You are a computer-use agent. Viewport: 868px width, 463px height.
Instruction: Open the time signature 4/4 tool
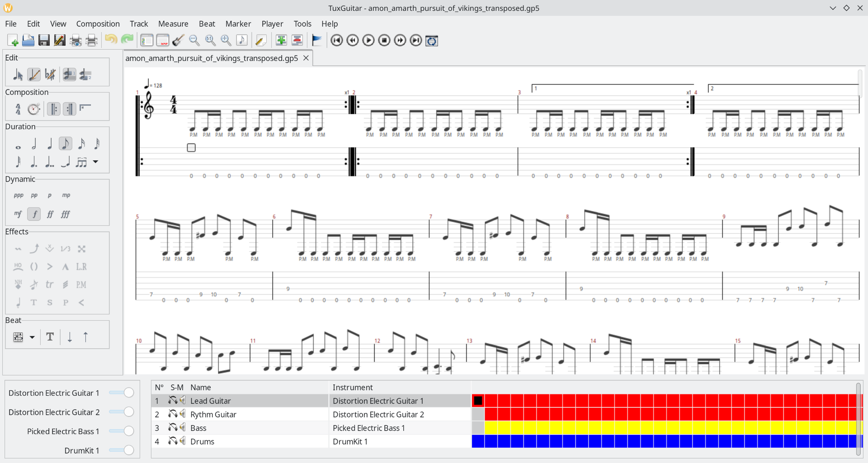coord(18,109)
